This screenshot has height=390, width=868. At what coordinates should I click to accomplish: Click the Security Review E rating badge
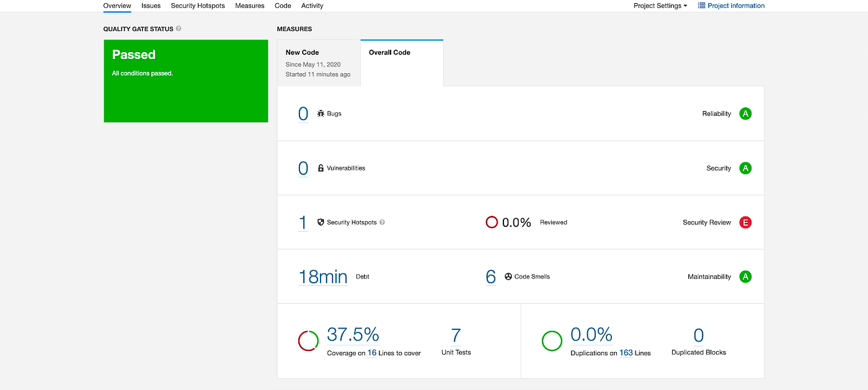745,223
